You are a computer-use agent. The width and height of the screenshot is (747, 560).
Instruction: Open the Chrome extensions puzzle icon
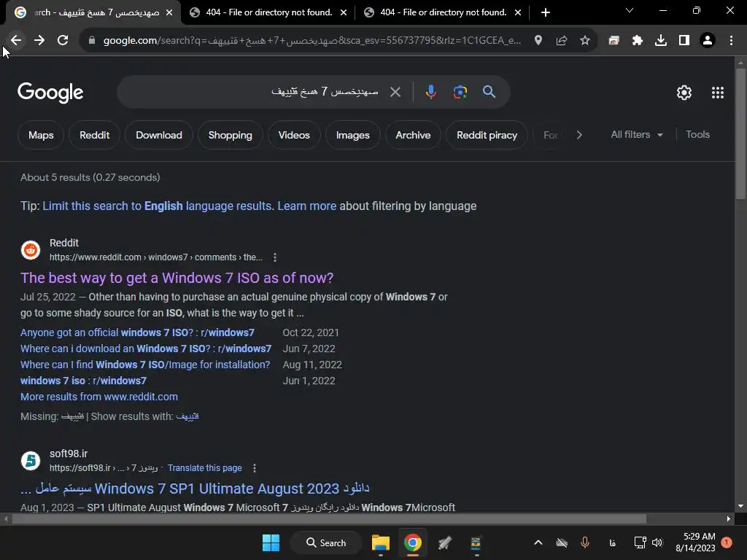[638, 41]
